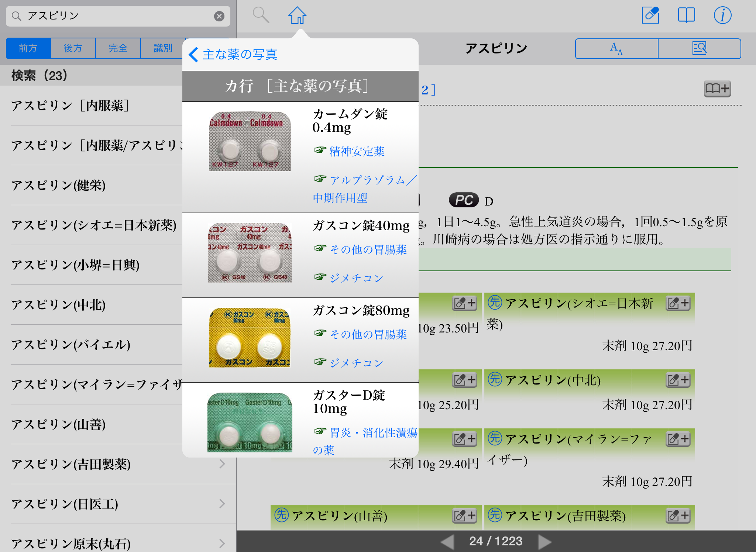The width and height of the screenshot is (756, 552).
Task: Tap the home icon in toolbar
Action: point(297,15)
